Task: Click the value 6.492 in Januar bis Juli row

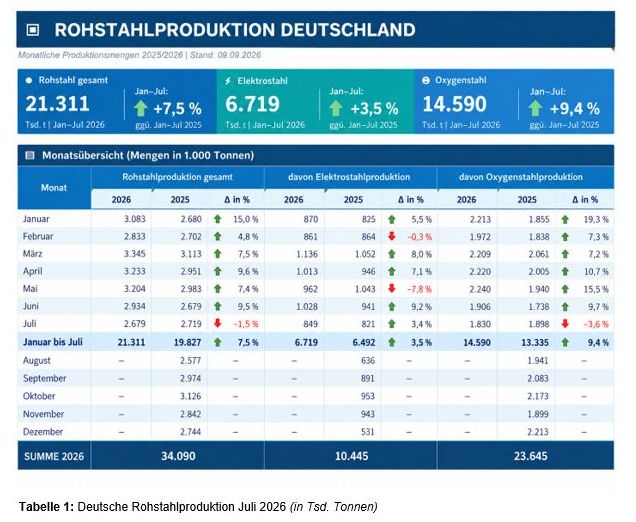Action: [364, 342]
